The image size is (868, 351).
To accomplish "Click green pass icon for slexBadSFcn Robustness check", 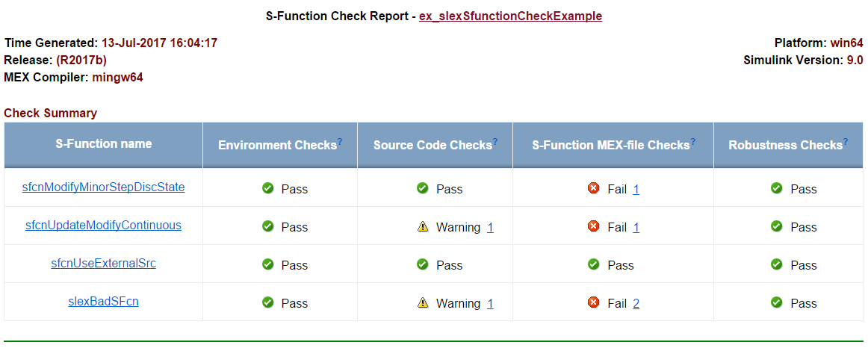I will pyautogui.click(x=777, y=302).
